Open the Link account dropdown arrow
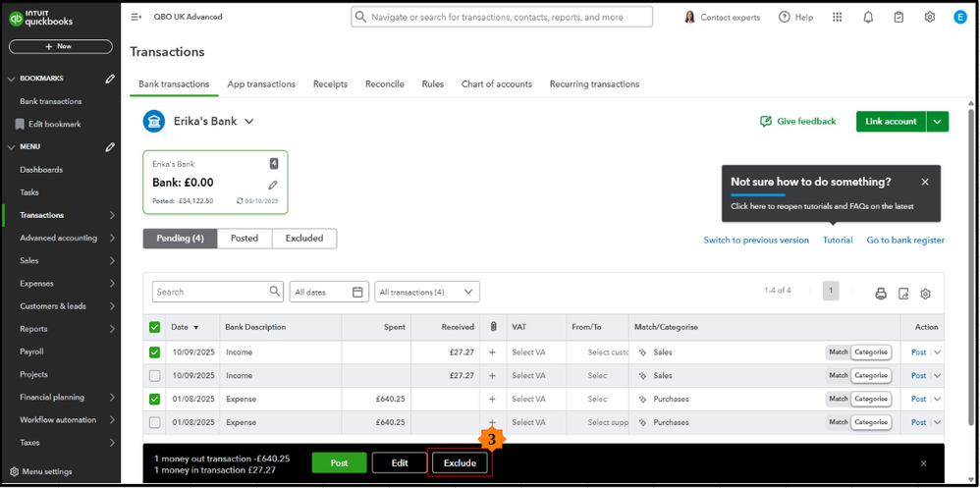 click(938, 122)
